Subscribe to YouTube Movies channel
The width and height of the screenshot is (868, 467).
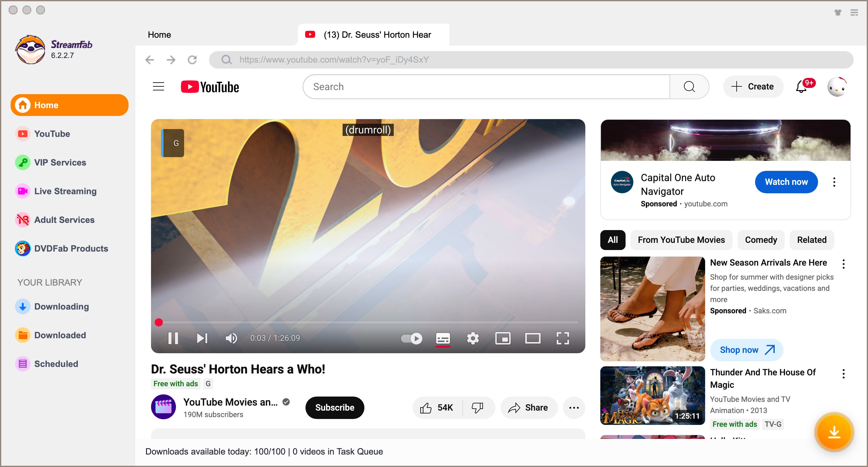(334, 408)
